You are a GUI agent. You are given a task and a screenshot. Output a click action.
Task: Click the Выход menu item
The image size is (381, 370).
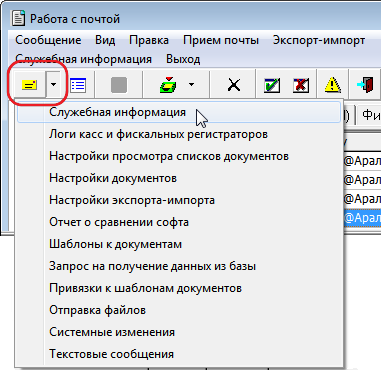(x=183, y=59)
